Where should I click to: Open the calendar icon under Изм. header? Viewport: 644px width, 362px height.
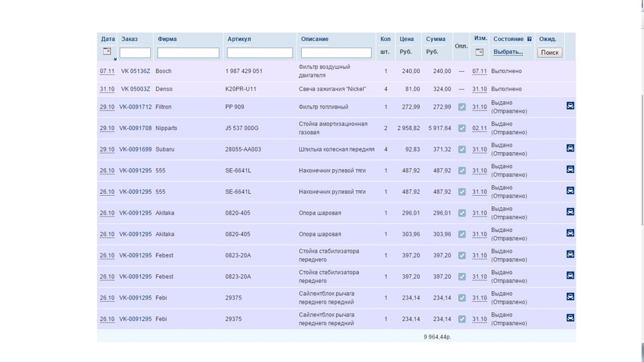[x=479, y=52]
